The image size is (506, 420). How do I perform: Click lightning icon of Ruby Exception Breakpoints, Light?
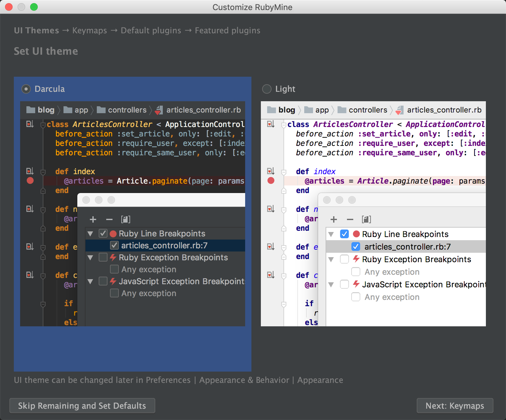[x=356, y=259]
